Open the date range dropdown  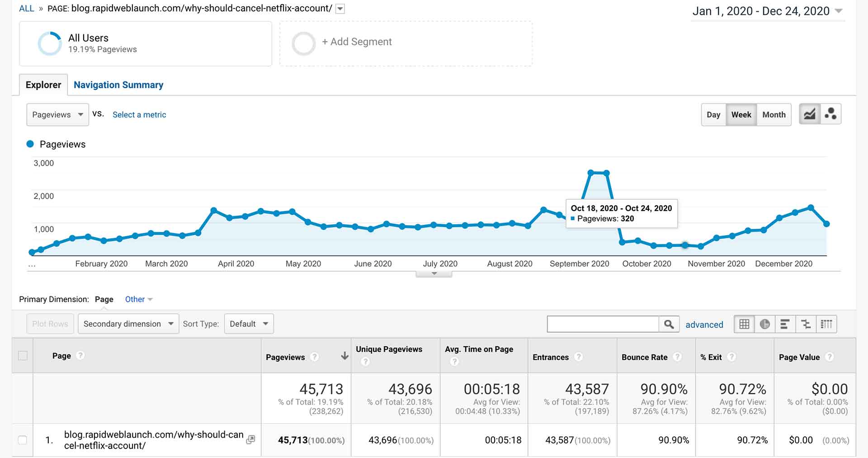coord(768,11)
